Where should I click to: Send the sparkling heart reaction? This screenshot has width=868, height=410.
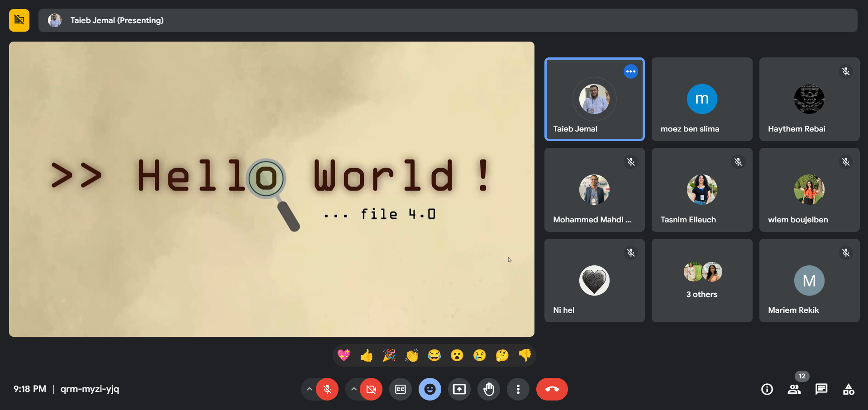click(x=344, y=355)
